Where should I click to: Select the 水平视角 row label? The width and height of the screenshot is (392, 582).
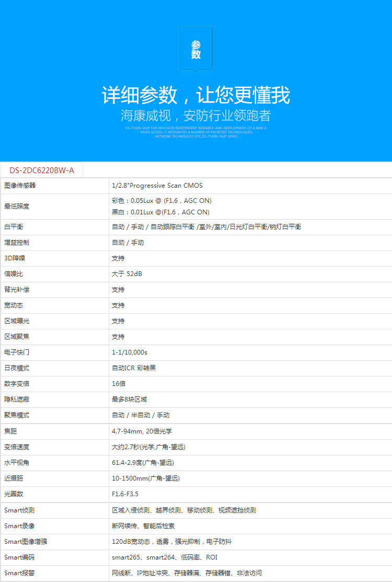17,463
